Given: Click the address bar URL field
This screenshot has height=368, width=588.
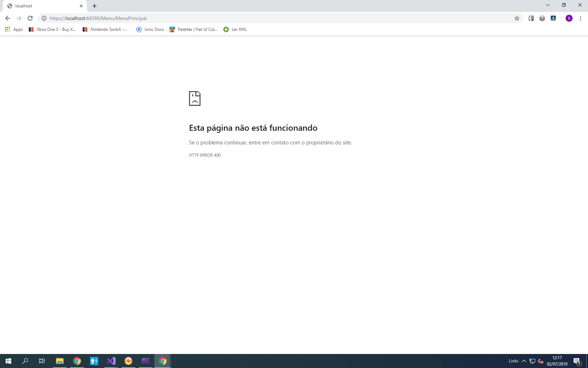Looking at the screenshot, I should click(280, 18).
